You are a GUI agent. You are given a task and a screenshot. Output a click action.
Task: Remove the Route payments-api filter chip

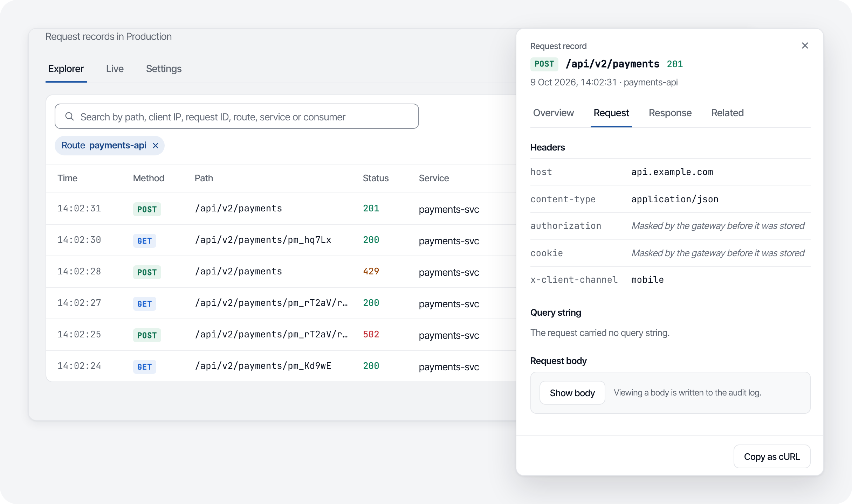(x=156, y=146)
